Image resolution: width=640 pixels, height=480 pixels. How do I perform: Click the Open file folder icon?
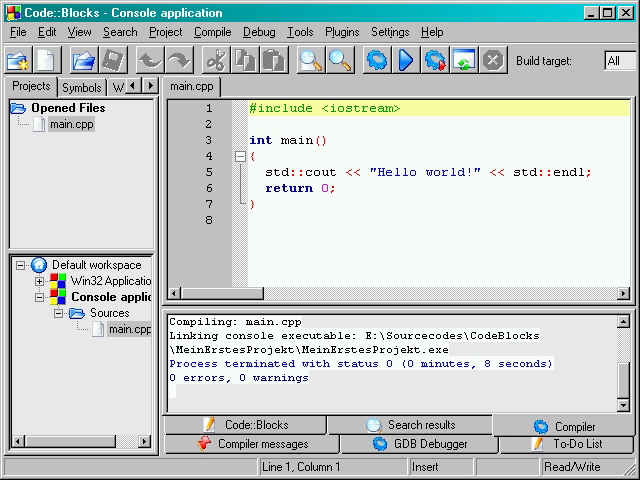pos(84,61)
